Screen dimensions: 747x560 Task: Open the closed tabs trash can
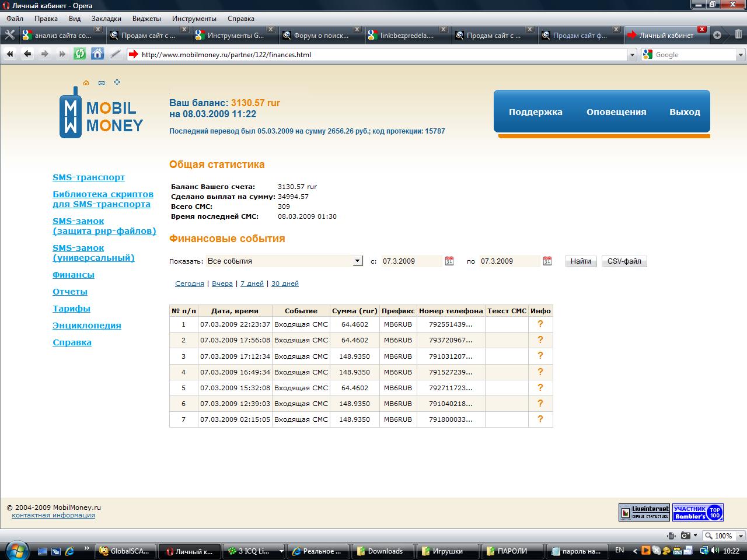(738, 35)
